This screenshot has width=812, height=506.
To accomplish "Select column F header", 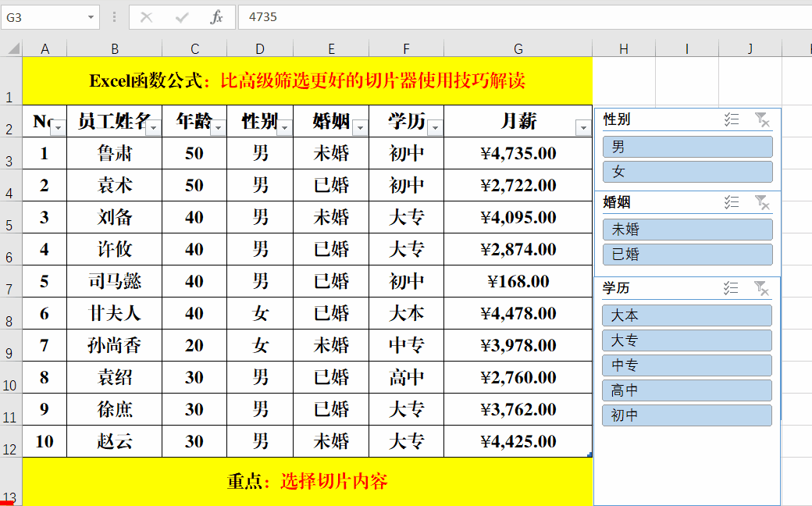I will (x=407, y=48).
